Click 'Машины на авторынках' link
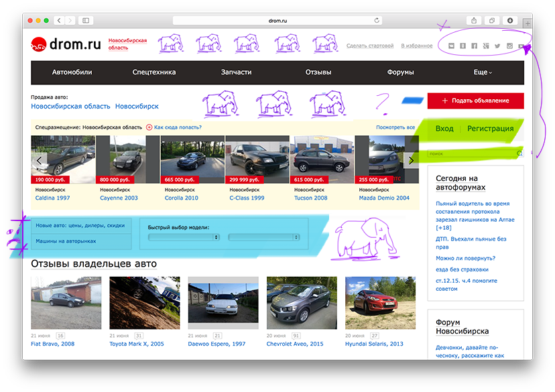This screenshot has width=555, height=392. point(66,241)
